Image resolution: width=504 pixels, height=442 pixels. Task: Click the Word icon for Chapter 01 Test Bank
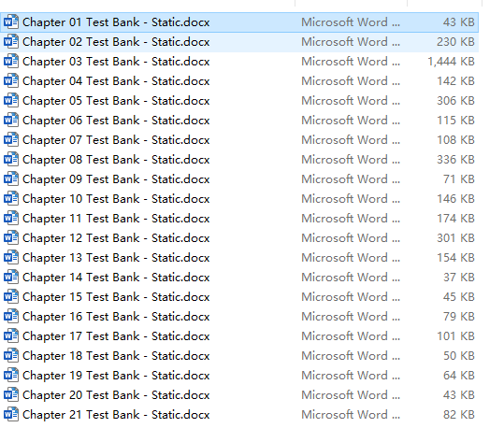pos(11,22)
